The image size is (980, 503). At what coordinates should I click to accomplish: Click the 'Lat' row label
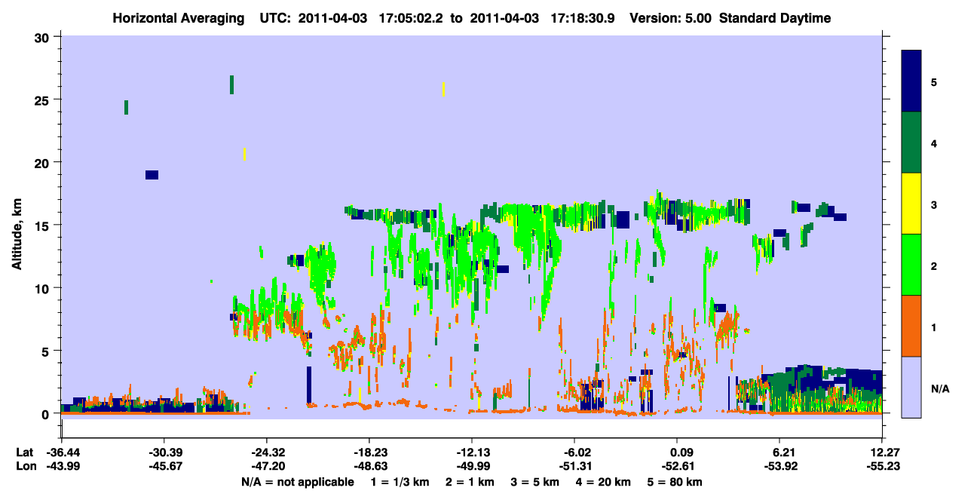click(x=25, y=452)
